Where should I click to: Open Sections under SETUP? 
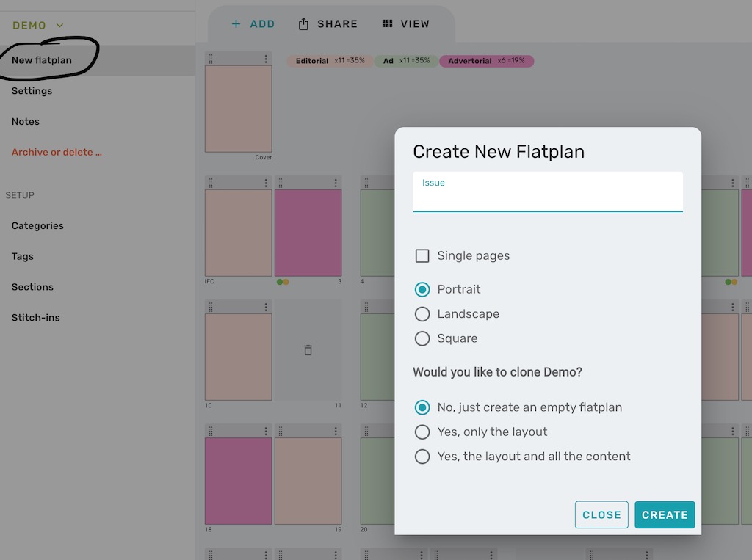tap(32, 287)
